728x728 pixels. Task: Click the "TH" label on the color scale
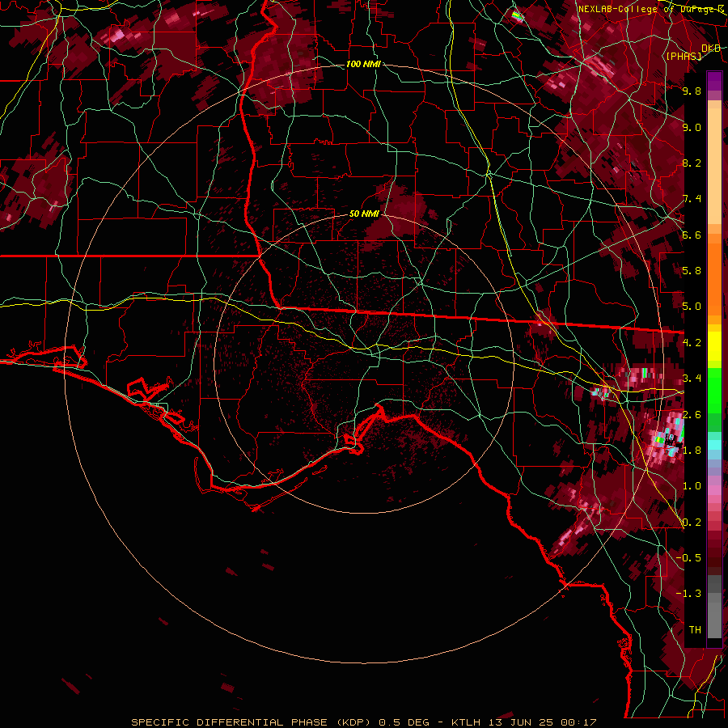[x=695, y=630]
